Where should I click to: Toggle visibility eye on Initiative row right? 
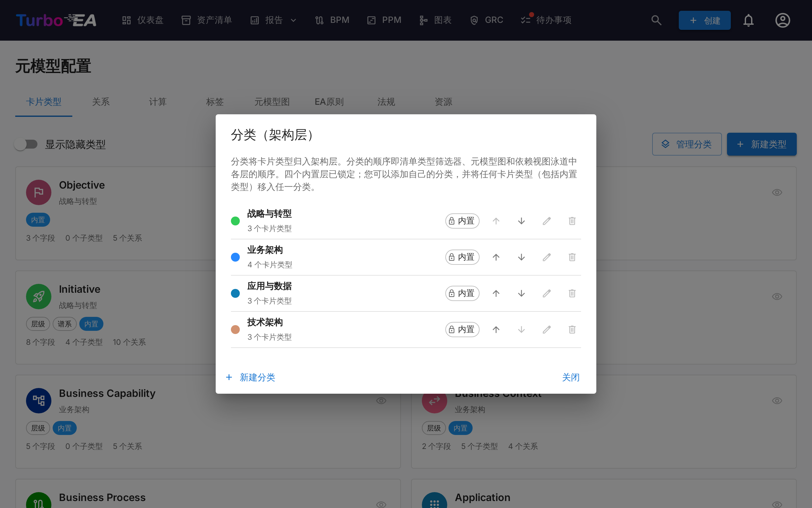777,297
